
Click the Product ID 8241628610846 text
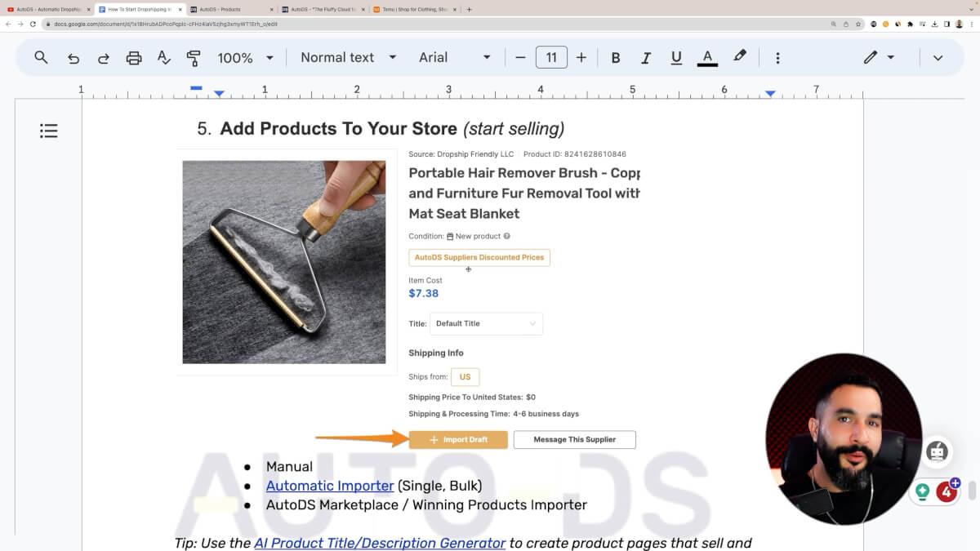coord(575,154)
